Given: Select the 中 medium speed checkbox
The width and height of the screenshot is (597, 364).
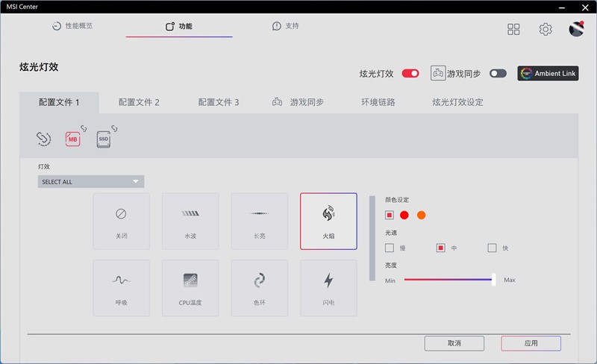Looking at the screenshot, I should 440,248.
